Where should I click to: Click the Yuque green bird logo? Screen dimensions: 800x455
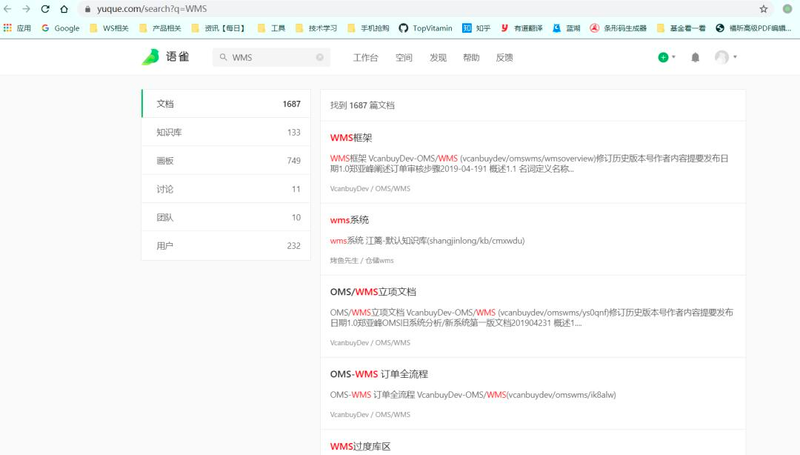150,57
